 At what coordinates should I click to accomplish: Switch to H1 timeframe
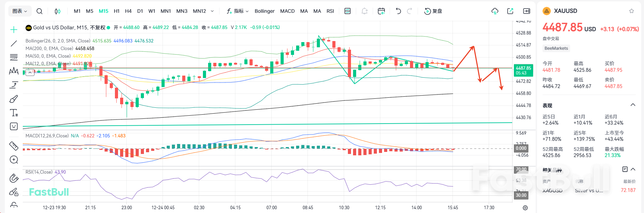[117, 11]
